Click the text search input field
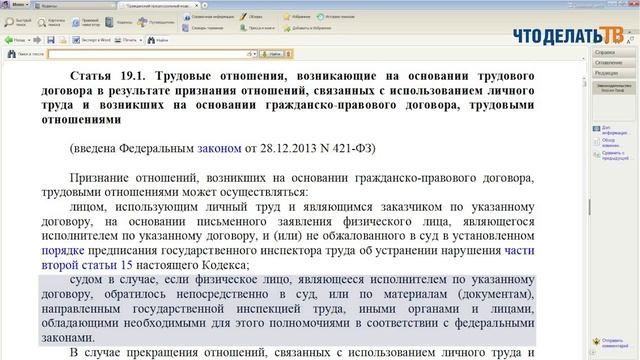Screen dimensions: 640x360 [149, 54]
